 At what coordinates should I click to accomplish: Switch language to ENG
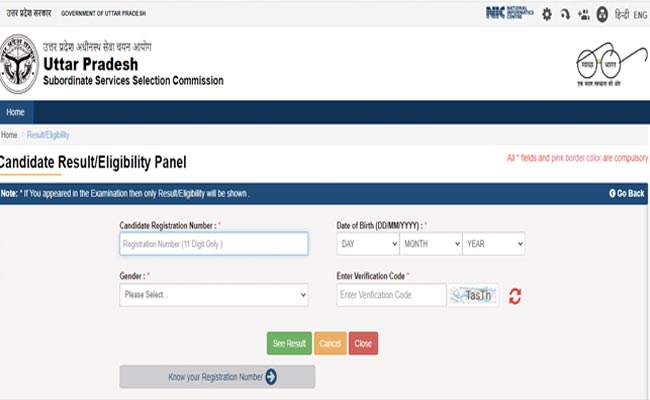[x=639, y=15]
